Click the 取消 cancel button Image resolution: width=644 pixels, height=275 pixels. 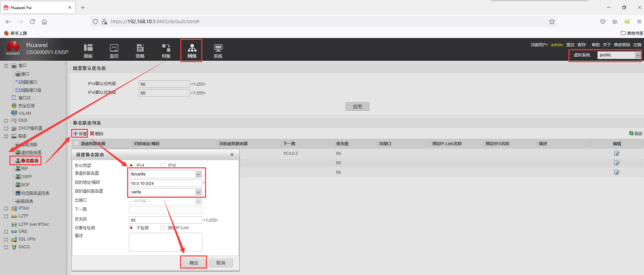click(x=221, y=263)
